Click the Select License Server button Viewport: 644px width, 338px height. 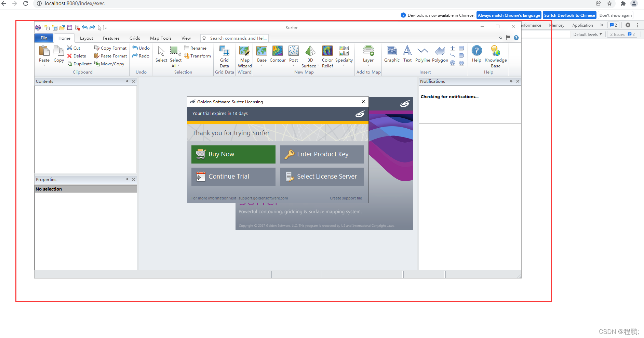coord(322,177)
